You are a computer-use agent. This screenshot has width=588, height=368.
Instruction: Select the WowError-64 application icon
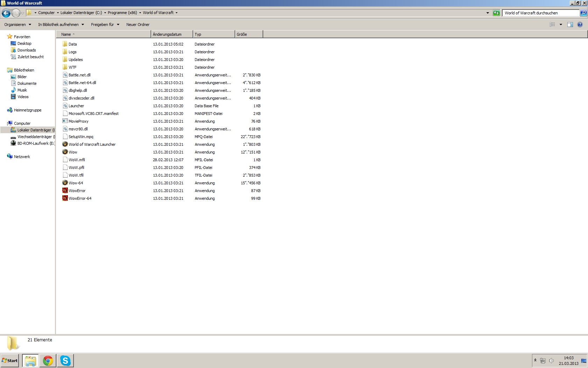[x=65, y=198]
